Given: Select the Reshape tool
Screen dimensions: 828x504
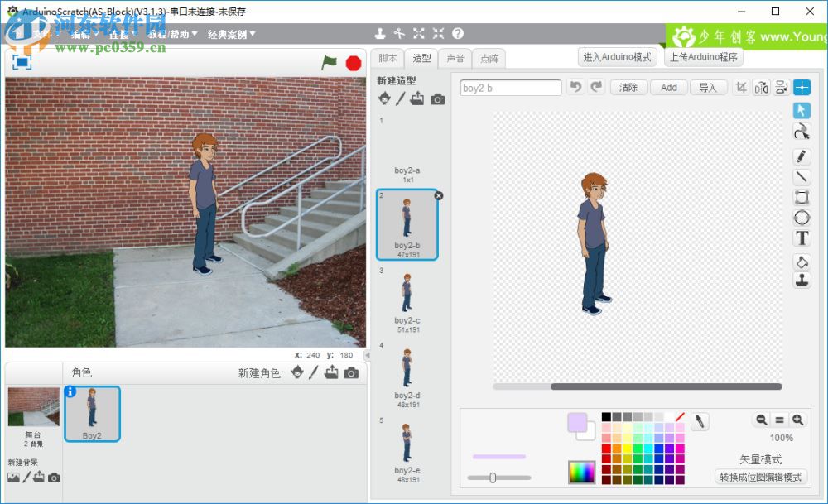Looking at the screenshot, I should coord(802,131).
